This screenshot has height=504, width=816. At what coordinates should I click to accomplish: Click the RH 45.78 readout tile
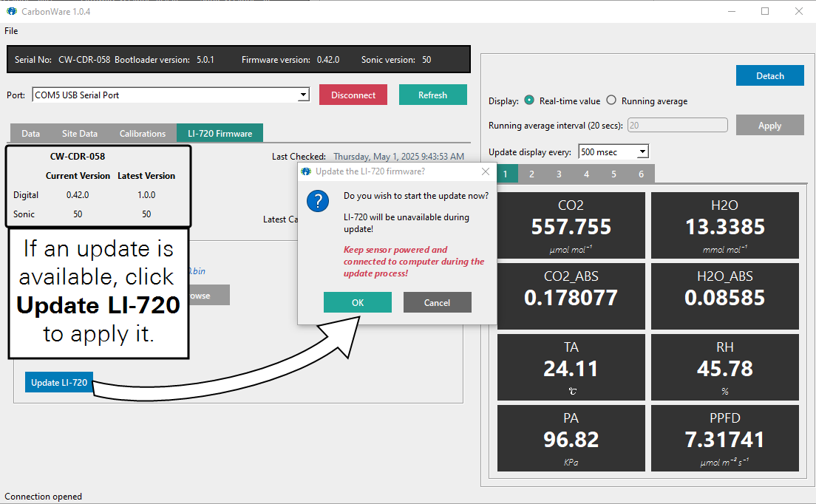click(x=725, y=367)
